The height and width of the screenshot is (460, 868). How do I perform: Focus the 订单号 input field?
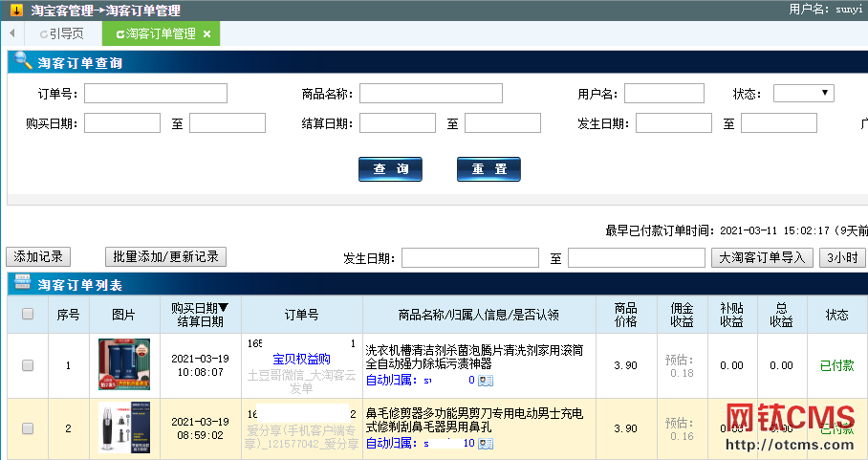pos(156,93)
